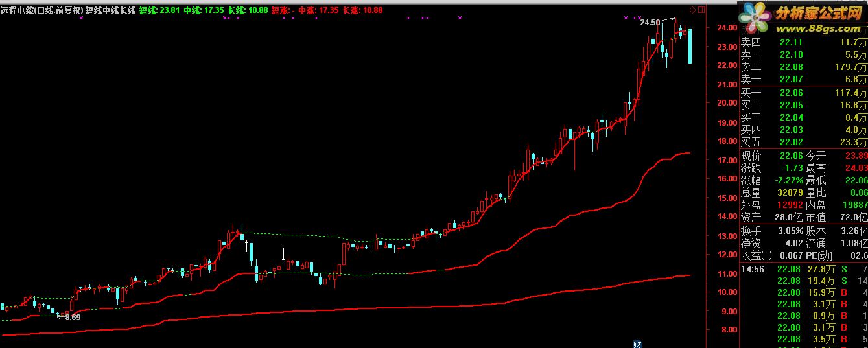
Task: Select the 中线: 17.35 indicator value in green
Action: [x=204, y=10]
